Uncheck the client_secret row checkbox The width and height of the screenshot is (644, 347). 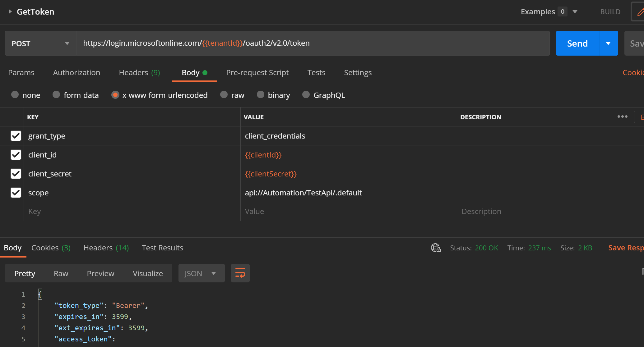click(x=16, y=174)
